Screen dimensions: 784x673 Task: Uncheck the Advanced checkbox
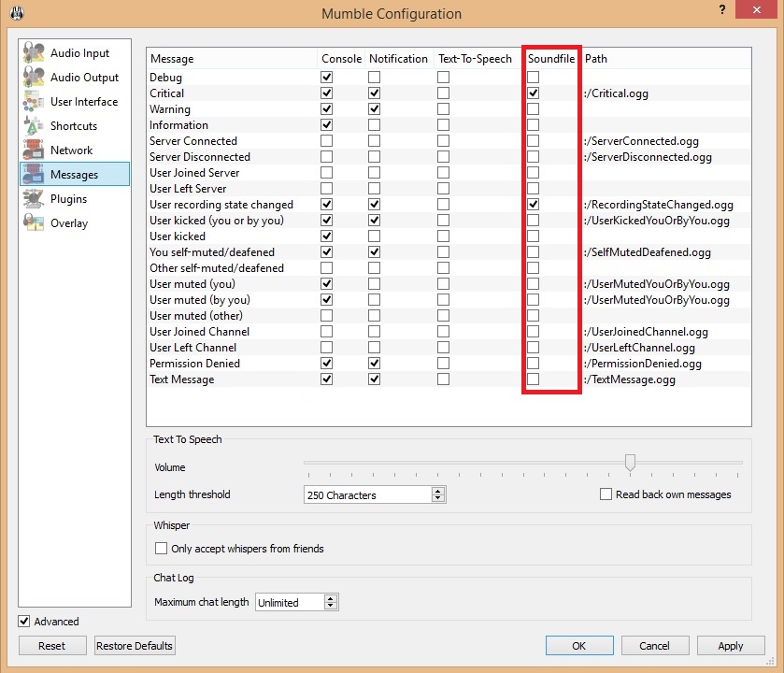tap(24, 621)
